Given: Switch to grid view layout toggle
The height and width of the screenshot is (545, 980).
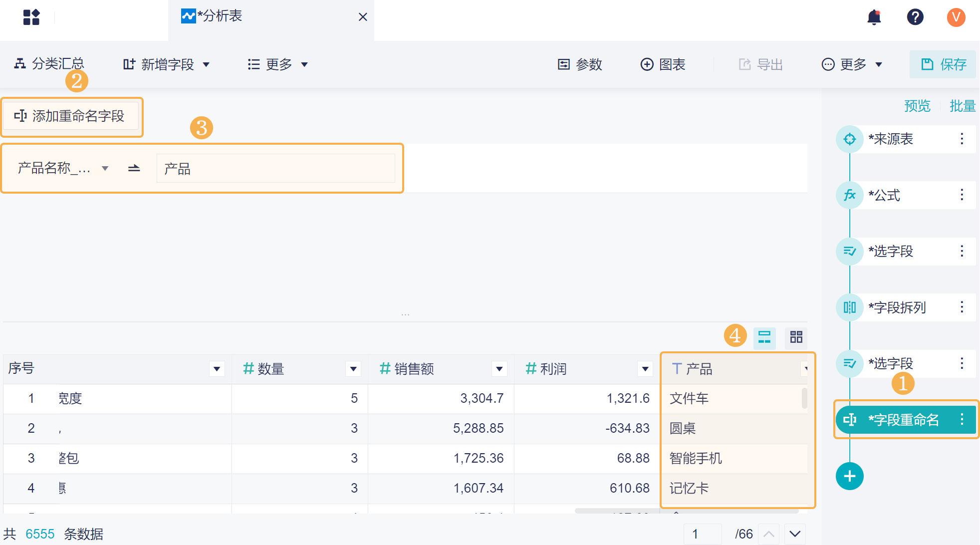Looking at the screenshot, I should 796,337.
